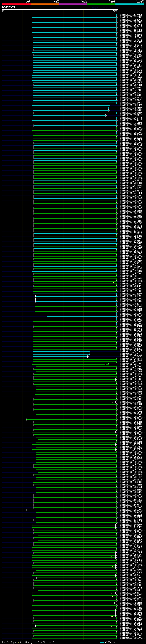Select the label UniRef100_B6HDT0
Screen dimensions: 146x644
(131, 633)
